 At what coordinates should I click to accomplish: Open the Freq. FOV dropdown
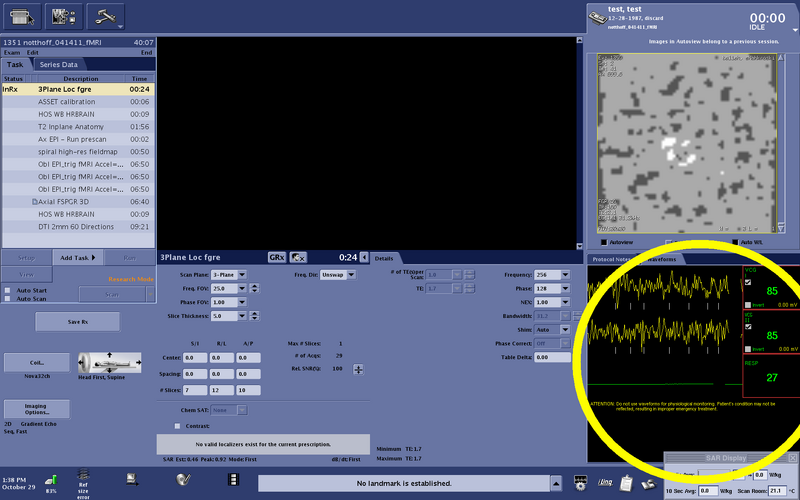pos(242,288)
